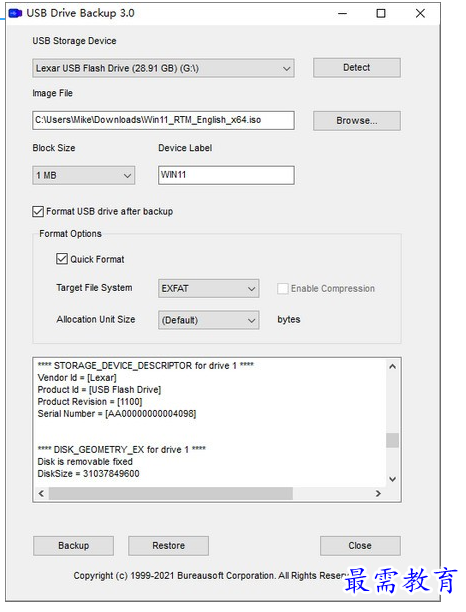This screenshot has height=612, width=466.
Task: Click the Vendor Id = [Lexar] line
Action: tap(77, 378)
